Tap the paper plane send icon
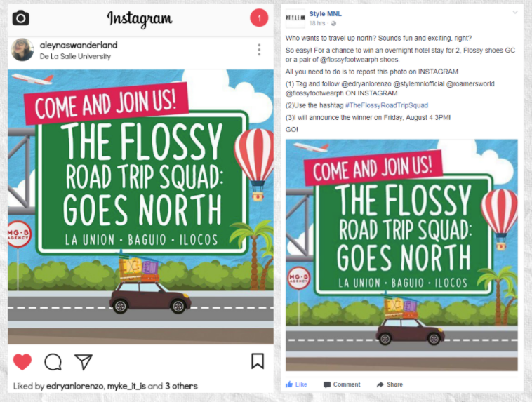 coord(83,361)
